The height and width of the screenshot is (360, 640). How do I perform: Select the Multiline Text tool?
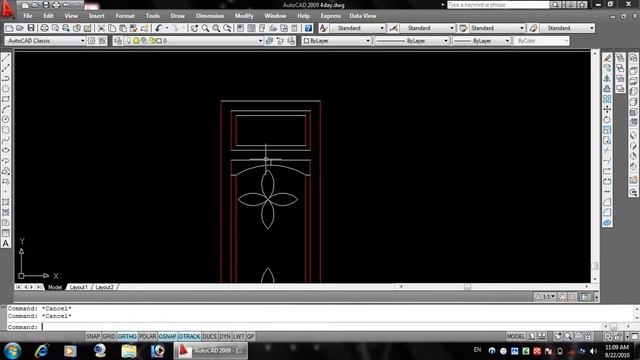(6, 244)
